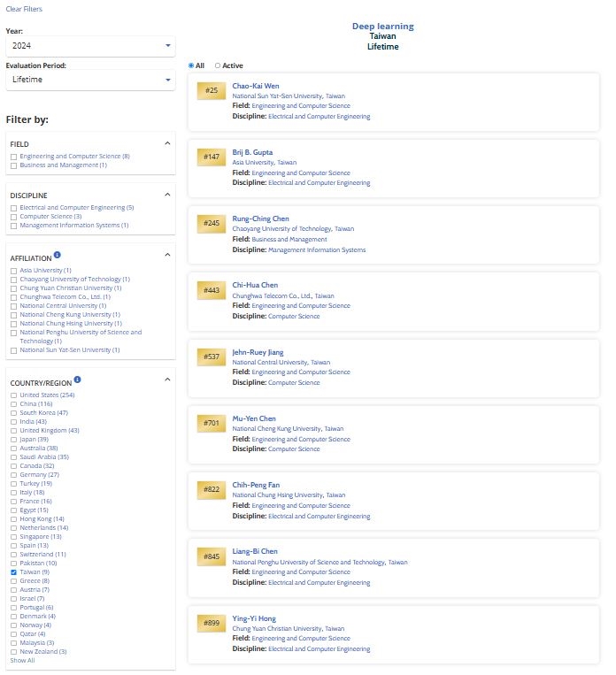Click the #245 gold rank badge

(212, 223)
